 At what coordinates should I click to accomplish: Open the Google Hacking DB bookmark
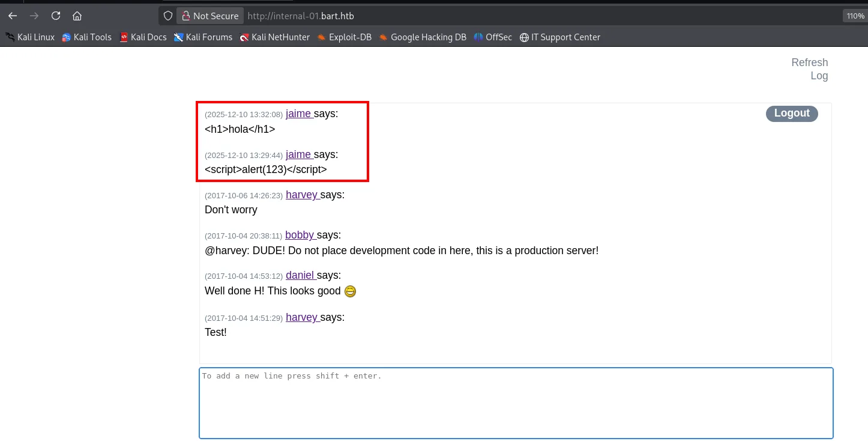(423, 37)
